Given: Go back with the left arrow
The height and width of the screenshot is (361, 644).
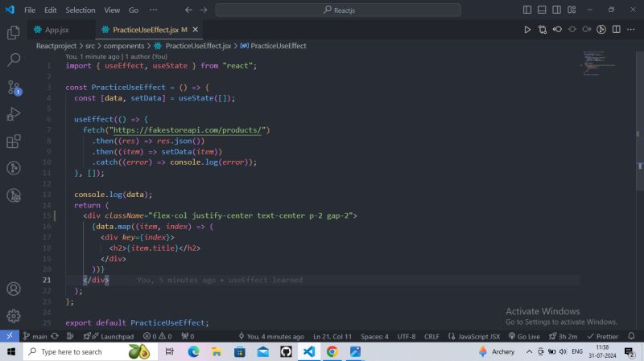Looking at the screenshot, I should pos(188,10).
